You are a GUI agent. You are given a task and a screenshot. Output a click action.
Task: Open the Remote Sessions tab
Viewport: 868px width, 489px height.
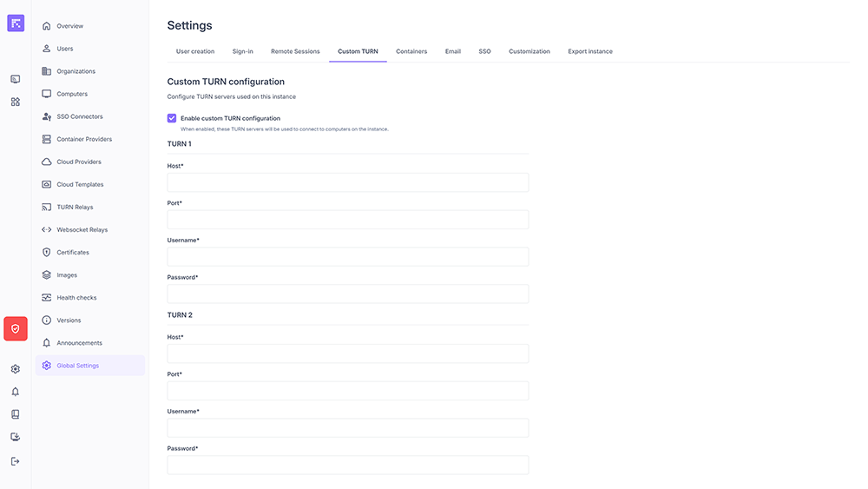coord(295,51)
